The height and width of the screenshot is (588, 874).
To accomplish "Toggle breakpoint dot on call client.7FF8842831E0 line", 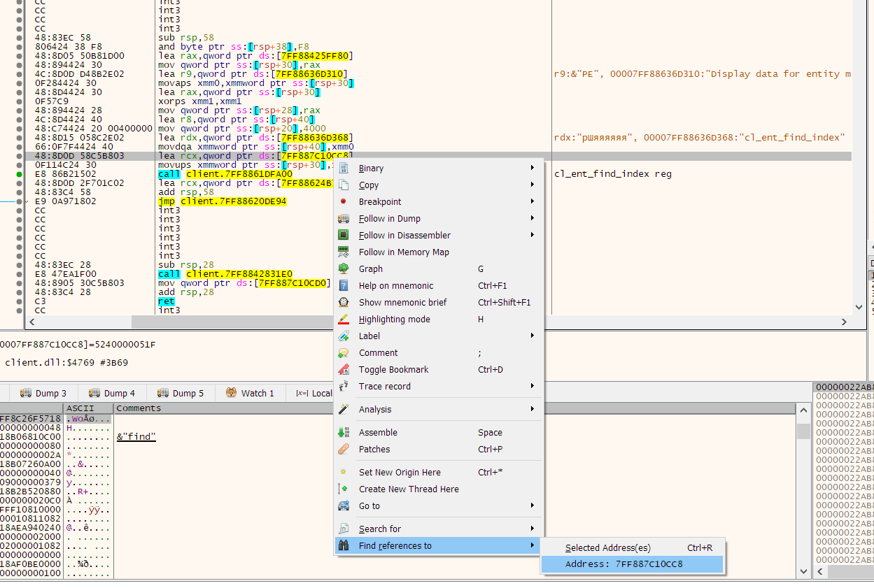I will tap(19, 274).
